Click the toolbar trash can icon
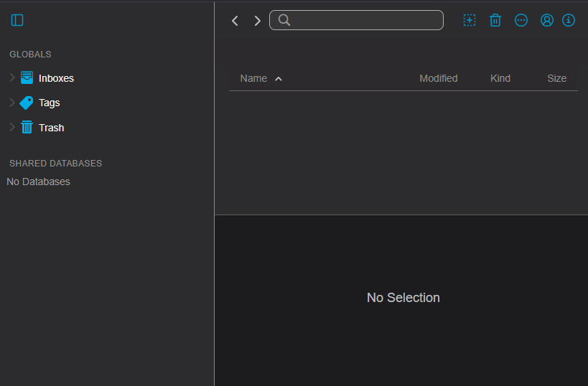This screenshot has height=386, width=588. click(495, 20)
